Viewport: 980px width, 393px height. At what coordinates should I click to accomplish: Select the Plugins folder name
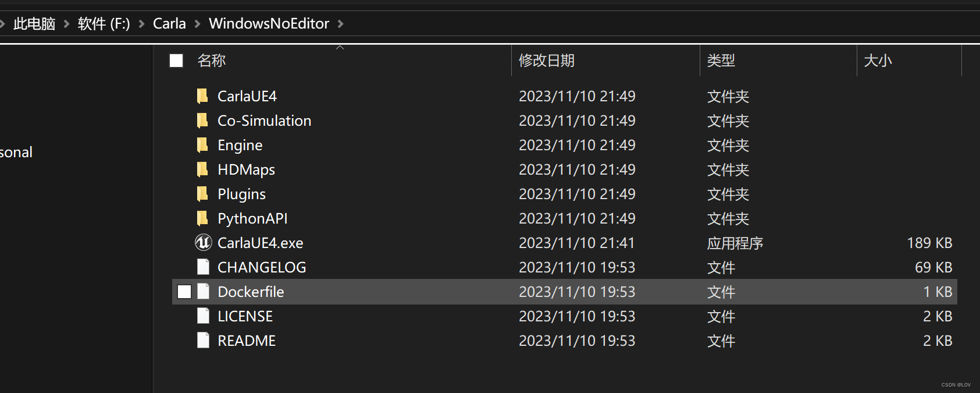tap(241, 194)
